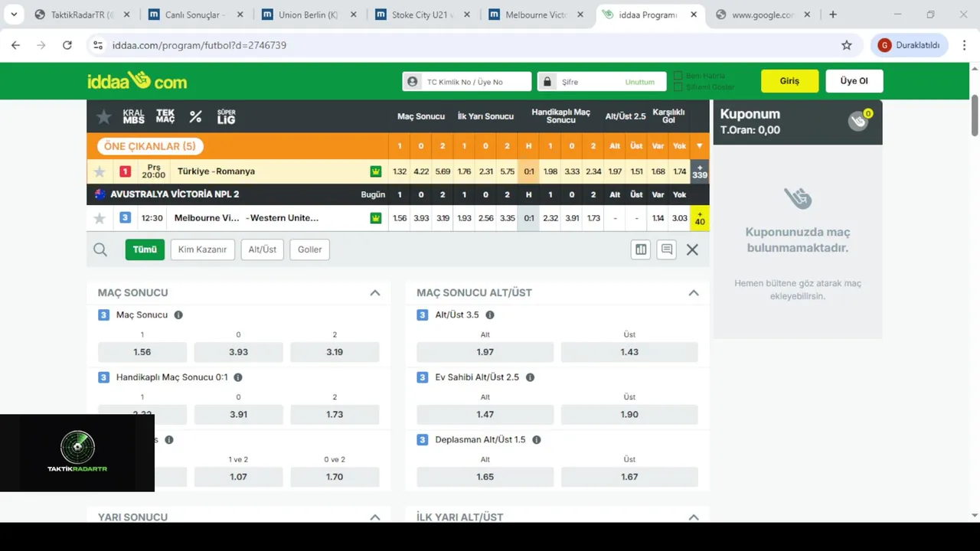
Task: Open the comments icon in filter bar
Action: click(667, 249)
